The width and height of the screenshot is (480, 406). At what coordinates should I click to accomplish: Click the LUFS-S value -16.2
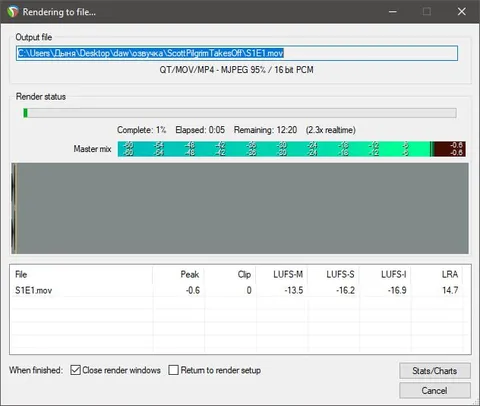345,290
